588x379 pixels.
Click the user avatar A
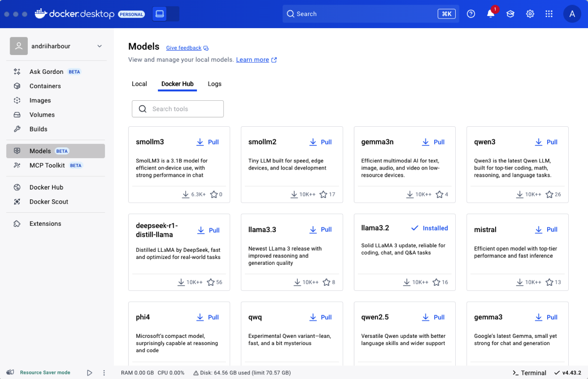(572, 14)
